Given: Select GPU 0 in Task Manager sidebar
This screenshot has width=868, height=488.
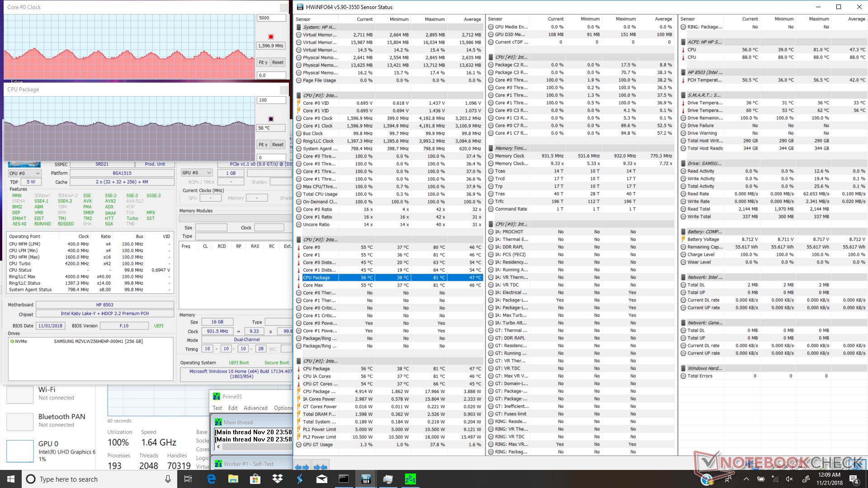Looking at the screenshot, I should tap(51, 450).
